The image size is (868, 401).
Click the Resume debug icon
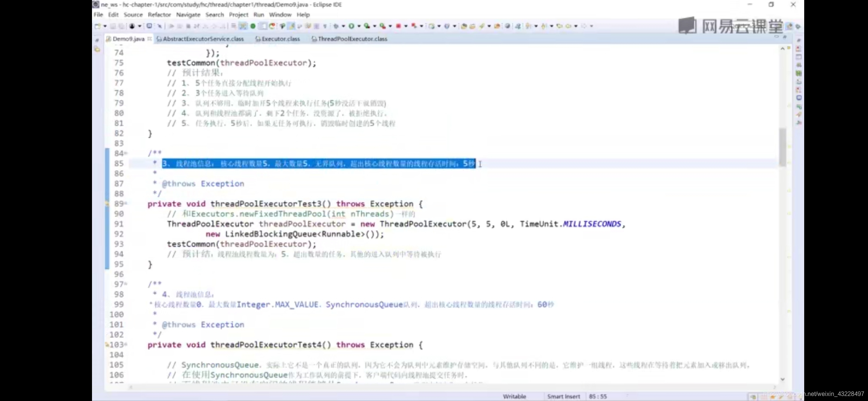[x=171, y=26]
